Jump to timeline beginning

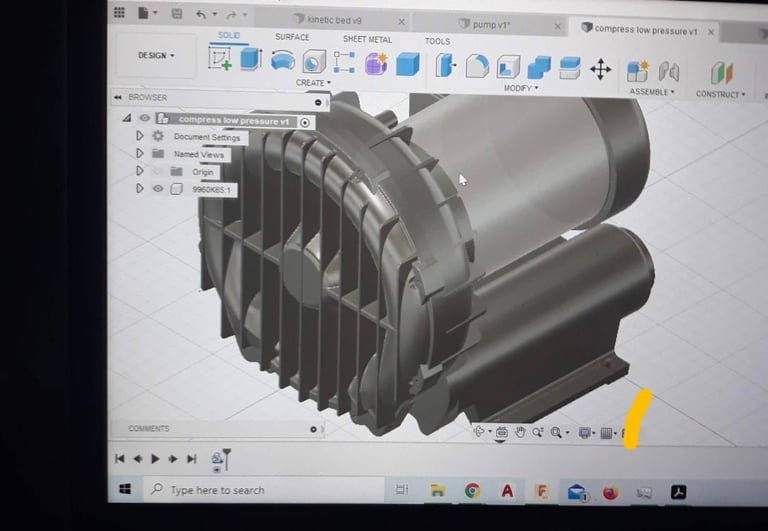[x=120, y=459]
